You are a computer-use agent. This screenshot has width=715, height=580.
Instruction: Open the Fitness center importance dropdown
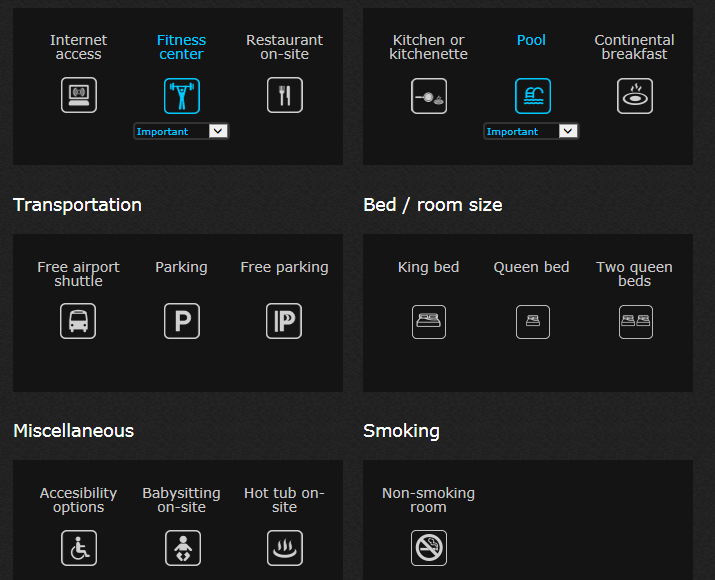tap(181, 131)
